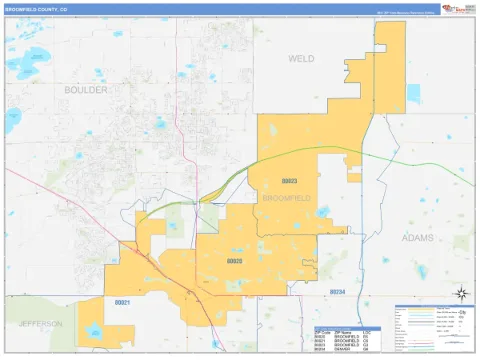Click ZIP code label 80020
The height and width of the screenshot is (360, 480).
pyautogui.click(x=234, y=261)
